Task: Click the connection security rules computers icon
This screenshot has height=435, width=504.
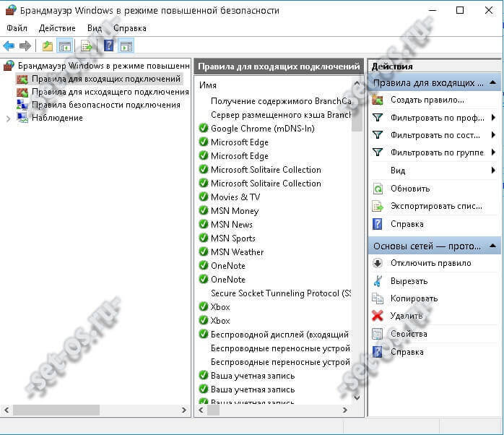Action: tap(22, 105)
